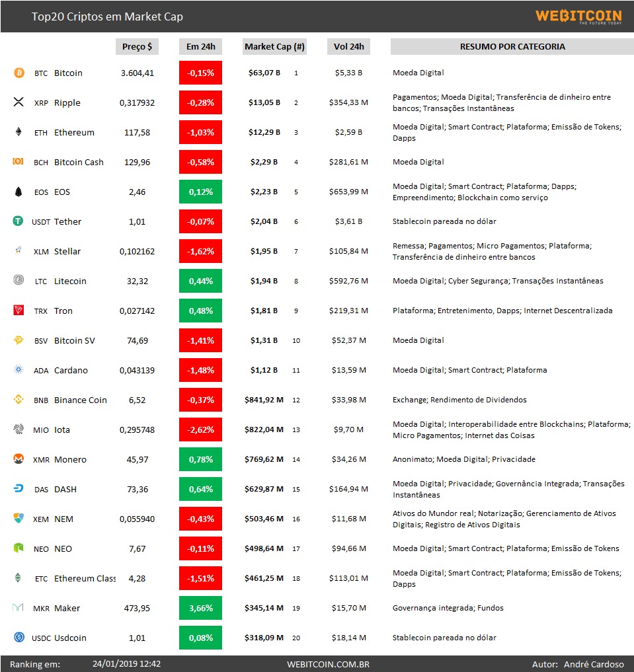Click Maker's green 3,66% change cell
The image size is (634, 672).
point(200,608)
